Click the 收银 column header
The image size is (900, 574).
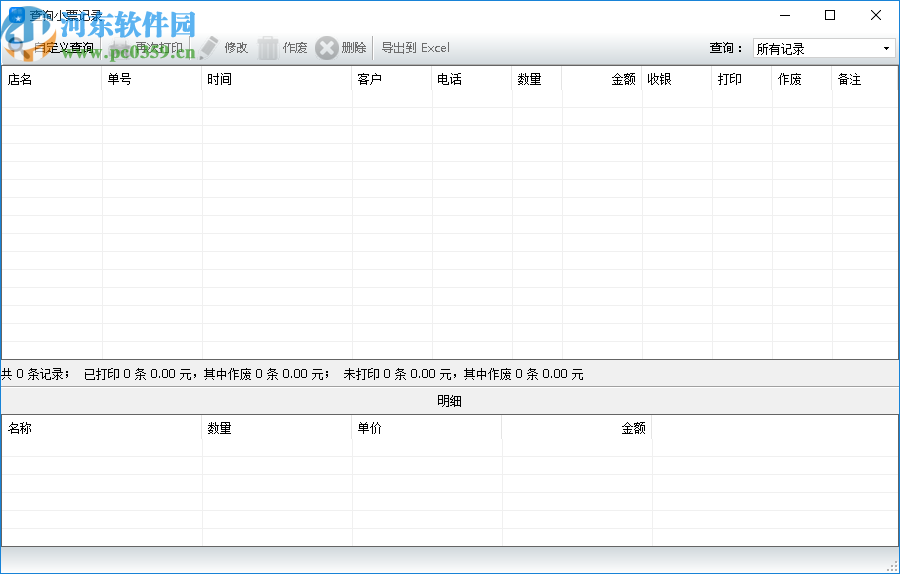coord(677,79)
